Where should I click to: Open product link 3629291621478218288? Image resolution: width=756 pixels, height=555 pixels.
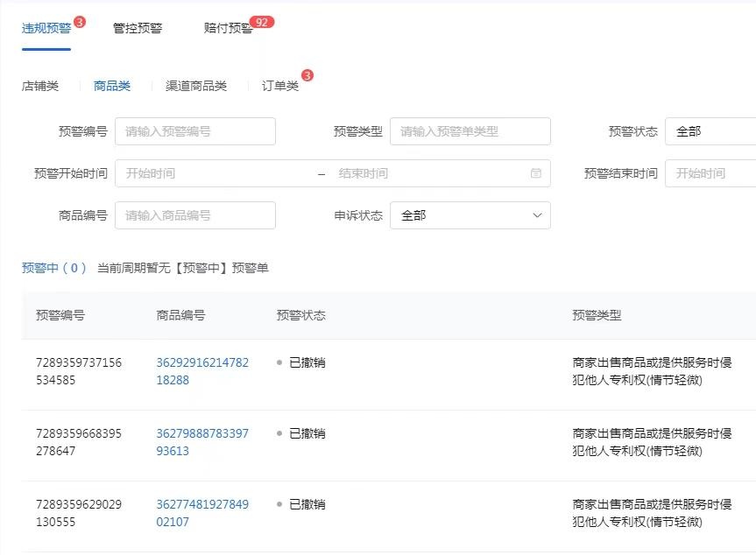click(x=202, y=371)
